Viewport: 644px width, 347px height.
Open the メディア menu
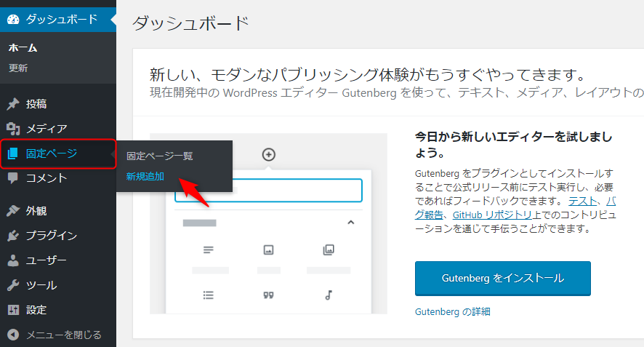(x=58, y=129)
